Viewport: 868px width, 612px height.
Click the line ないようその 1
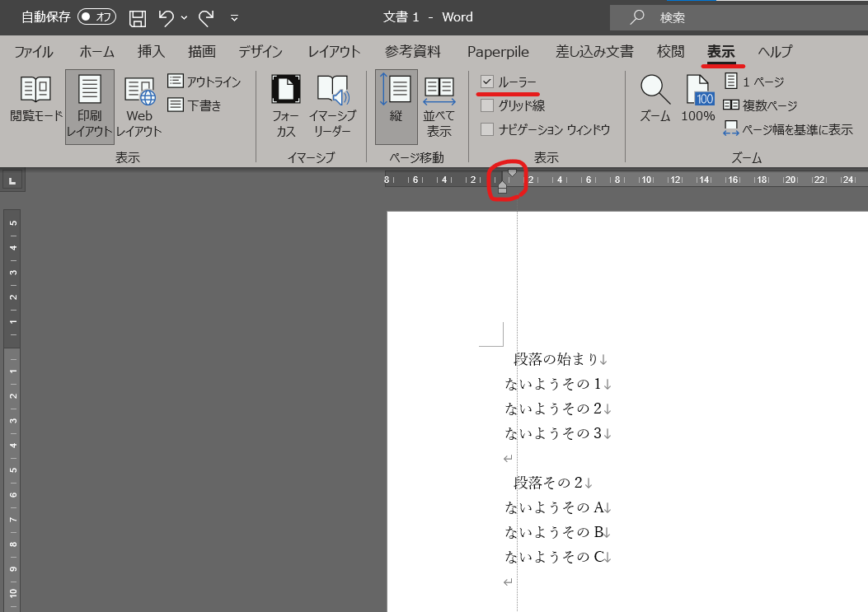(x=557, y=384)
